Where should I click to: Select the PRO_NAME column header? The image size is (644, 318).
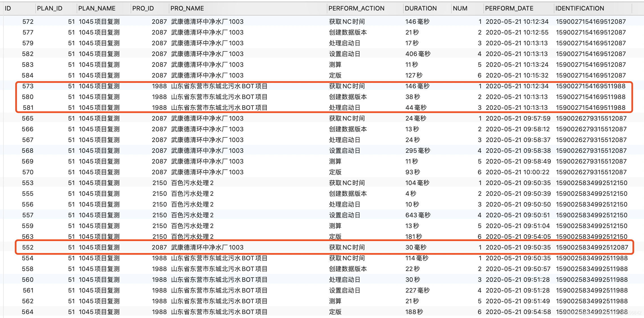(187, 8)
